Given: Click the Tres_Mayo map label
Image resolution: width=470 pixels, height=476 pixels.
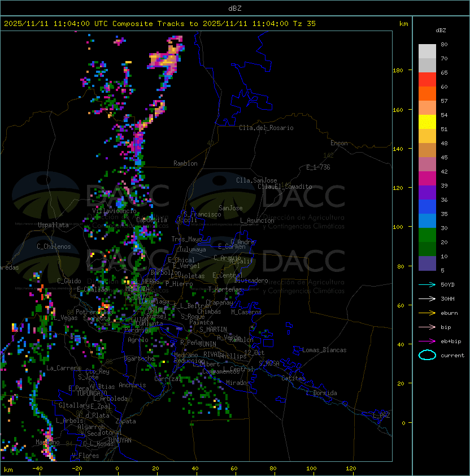Looking at the screenshot, I should pyautogui.click(x=186, y=239).
